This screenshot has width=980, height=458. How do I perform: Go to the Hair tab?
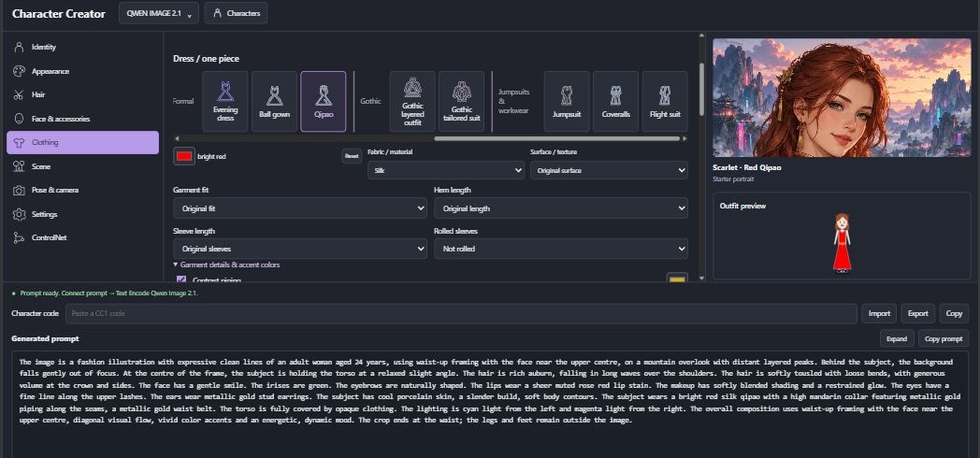tap(82, 95)
